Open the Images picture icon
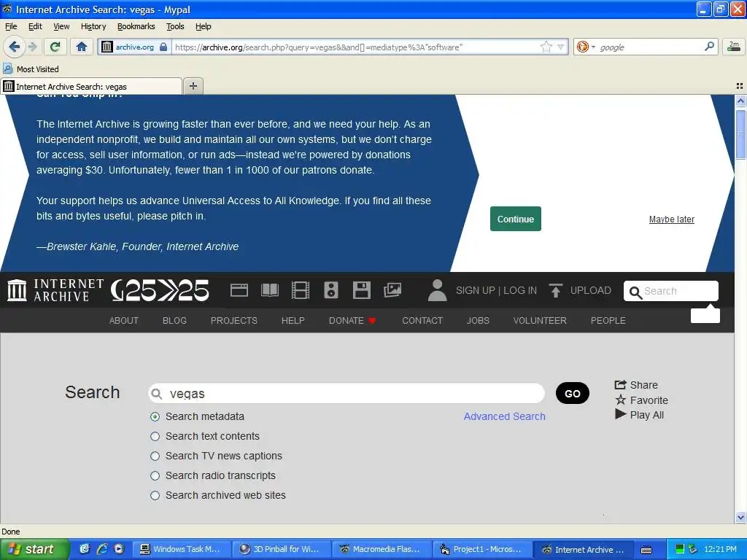The height and width of the screenshot is (560, 747). click(x=392, y=290)
